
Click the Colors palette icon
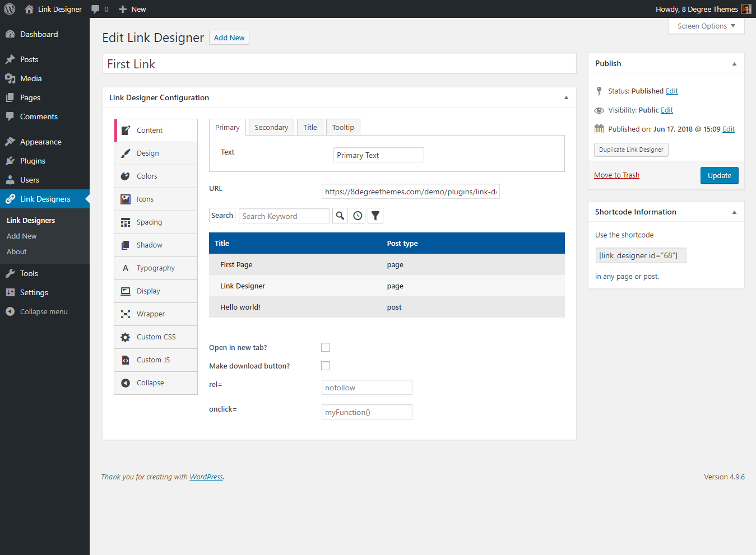[x=126, y=176]
